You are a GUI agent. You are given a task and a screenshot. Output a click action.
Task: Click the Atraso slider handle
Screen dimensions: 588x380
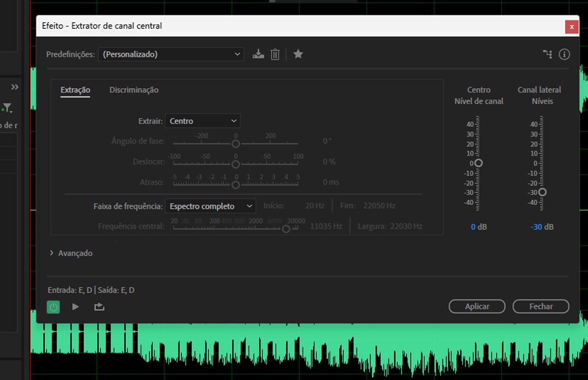236,185
